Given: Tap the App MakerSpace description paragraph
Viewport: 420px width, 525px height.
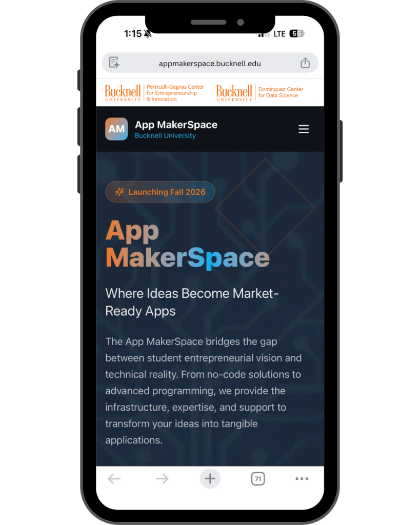Looking at the screenshot, I should coord(203,391).
